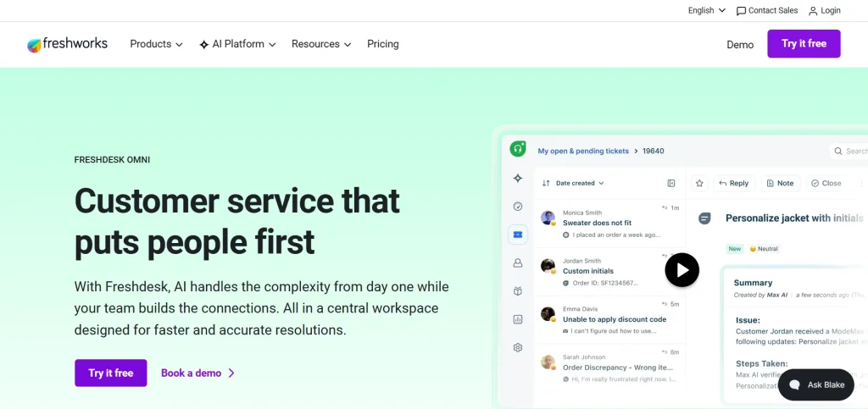Click the Freshworks logo
Screen dimensions: 868x409
point(67,44)
